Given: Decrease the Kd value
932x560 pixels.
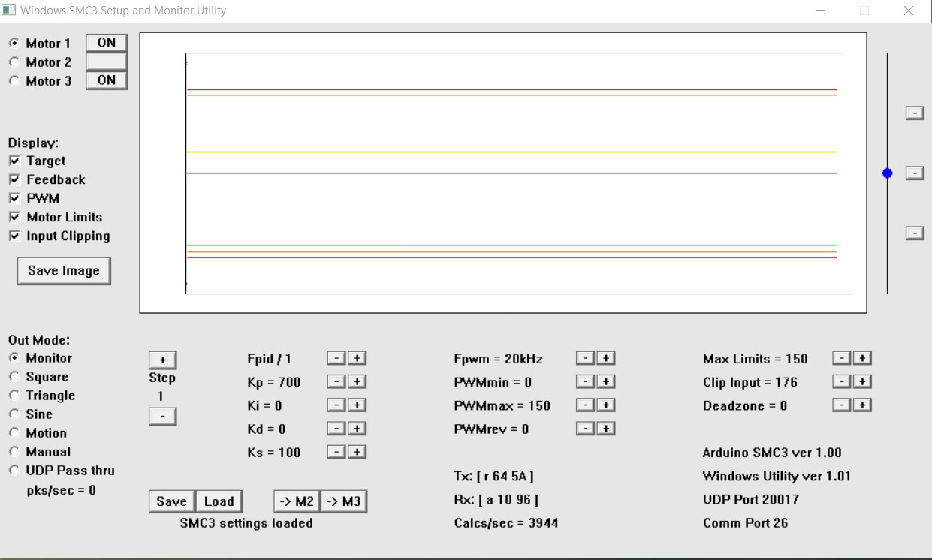Looking at the screenshot, I should point(337,429).
